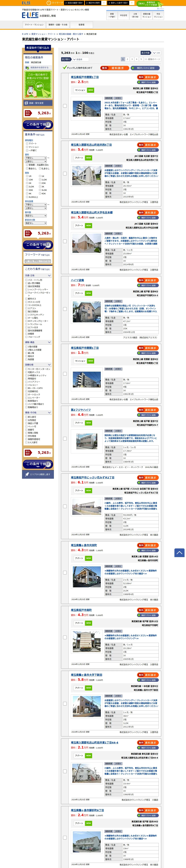Open the 賃料 下限なし dropdown
Image resolution: width=186 pixels, height=868 pixels.
click(36, 158)
